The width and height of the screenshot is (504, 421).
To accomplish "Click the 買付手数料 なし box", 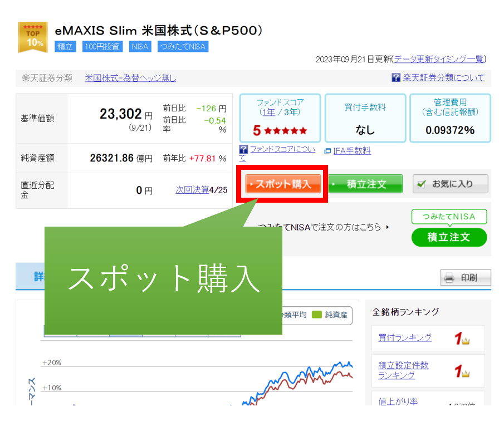I will click(x=365, y=118).
